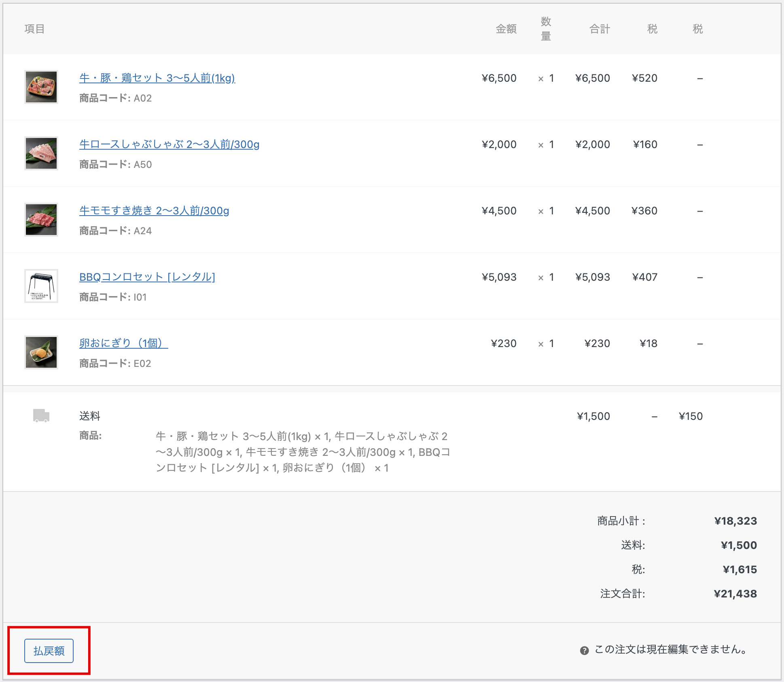Click the 送料 shipping row label
Screen dimensions: 784x682
(89, 416)
